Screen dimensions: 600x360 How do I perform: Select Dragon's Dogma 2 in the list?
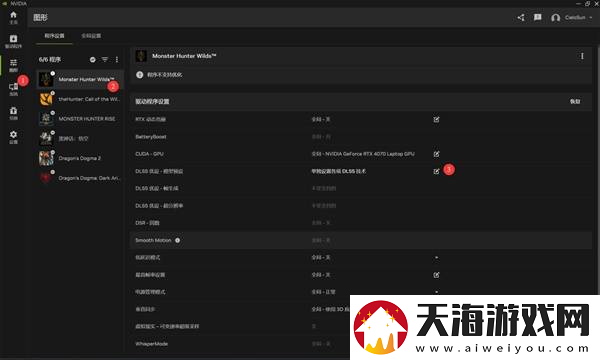[80, 158]
